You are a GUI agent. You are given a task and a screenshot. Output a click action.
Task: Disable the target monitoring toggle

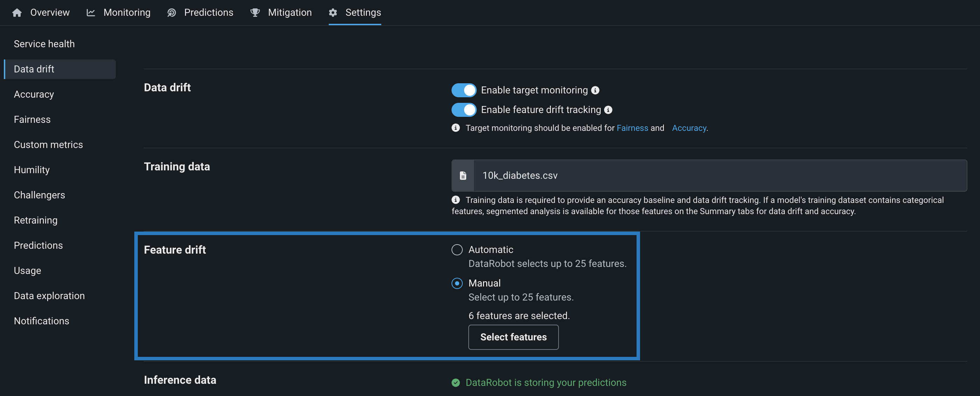(464, 90)
